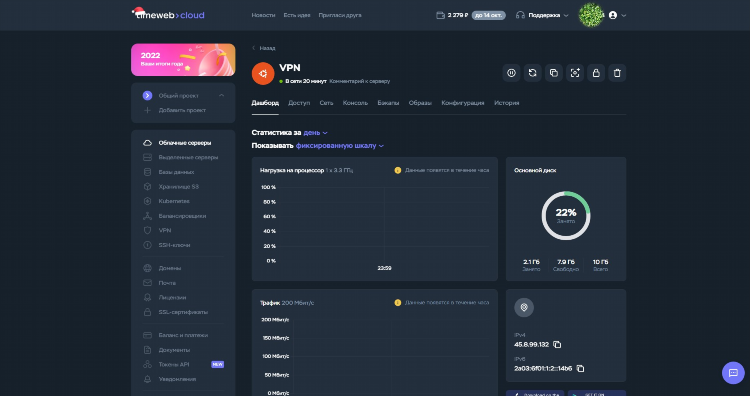This screenshot has width=750, height=396.
Task: Expand the Поддержка dropdown
Action: coord(566,15)
